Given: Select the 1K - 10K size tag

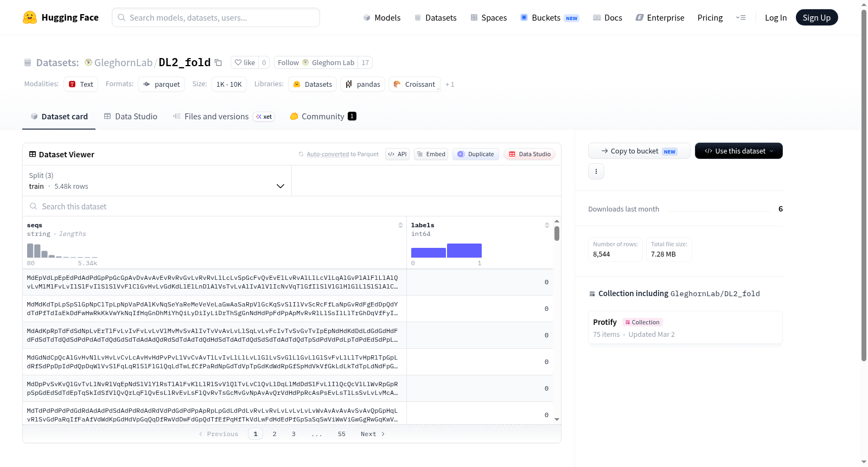Looking at the screenshot, I should click(229, 84).
